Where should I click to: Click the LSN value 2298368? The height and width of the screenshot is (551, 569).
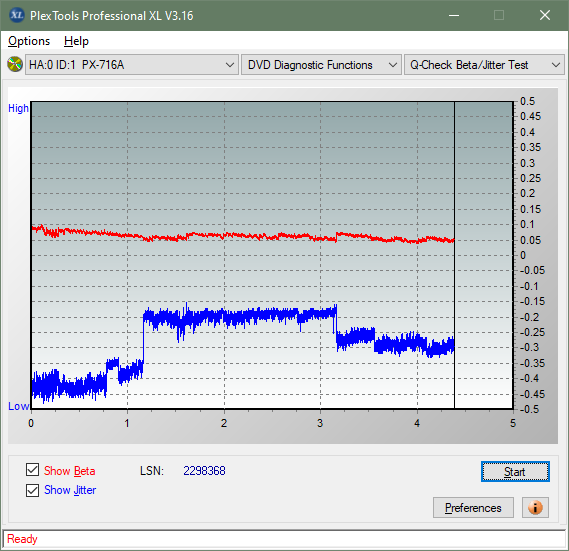(x=204, y=471)
